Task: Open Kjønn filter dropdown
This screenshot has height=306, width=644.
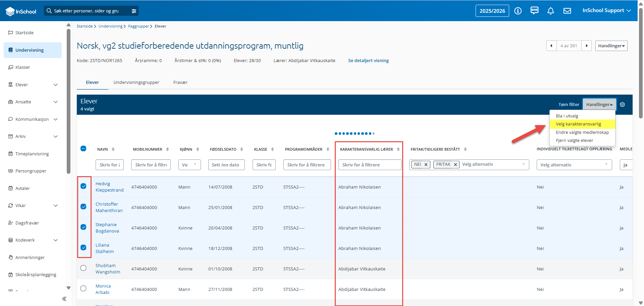Action: click(190, 165)
